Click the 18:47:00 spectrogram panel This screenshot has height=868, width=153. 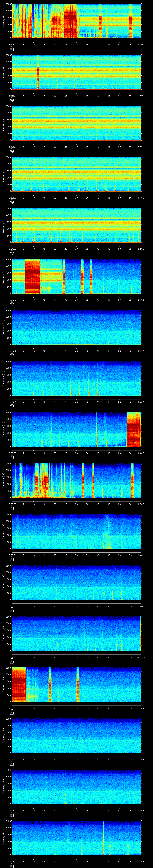76,21
